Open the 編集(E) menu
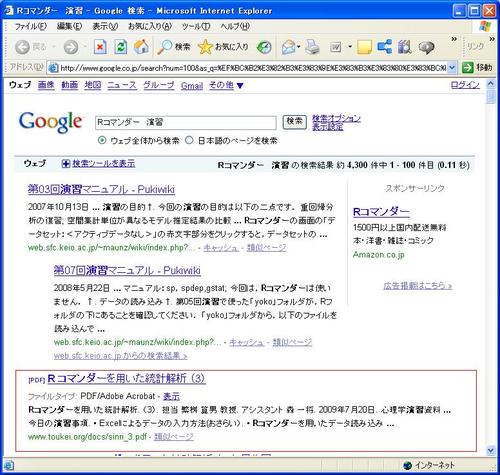The width and height of the screenshot is (500, 475). pyautogui.click(x=69, y=26)
